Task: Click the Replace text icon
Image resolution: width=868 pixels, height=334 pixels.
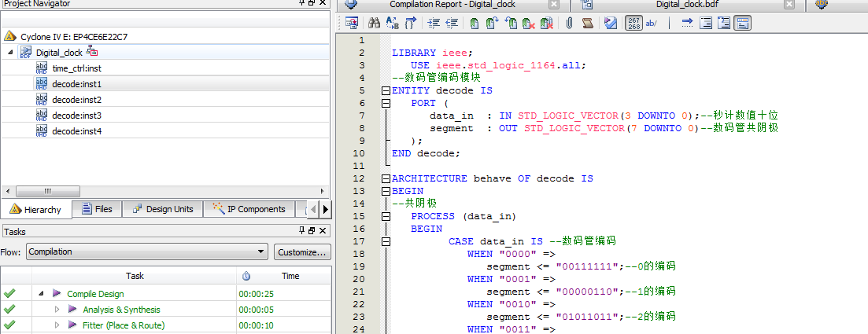Action: [393, 24]
